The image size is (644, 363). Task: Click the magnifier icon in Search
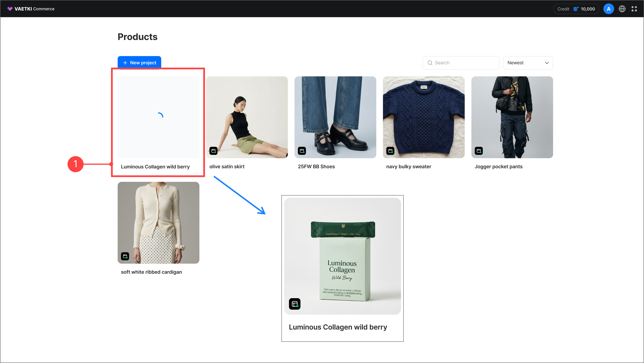[430, 63]
